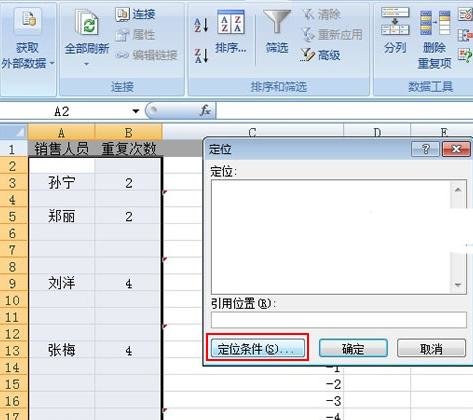Click the Insert Function fx icon
Screen dimensions: 473x420
[206, 110]
